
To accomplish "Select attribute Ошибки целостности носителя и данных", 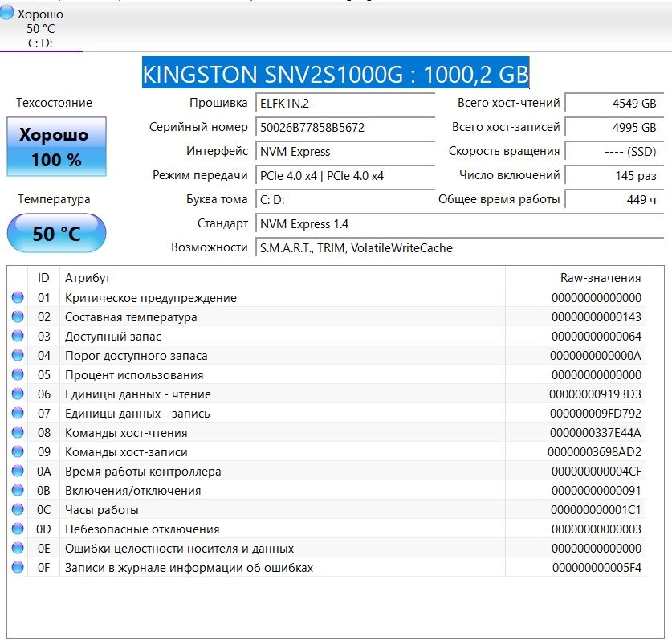I will [x=179, y=549].
